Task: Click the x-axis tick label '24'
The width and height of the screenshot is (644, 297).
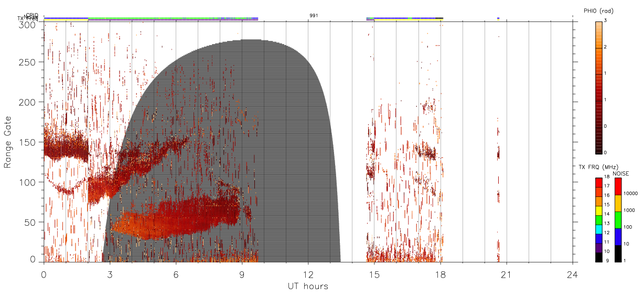Action: point(572,274)
